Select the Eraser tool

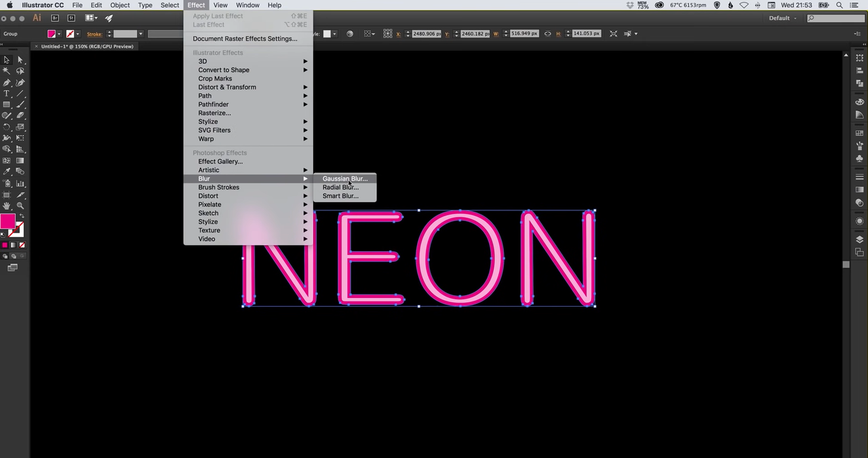click(20, 116)
